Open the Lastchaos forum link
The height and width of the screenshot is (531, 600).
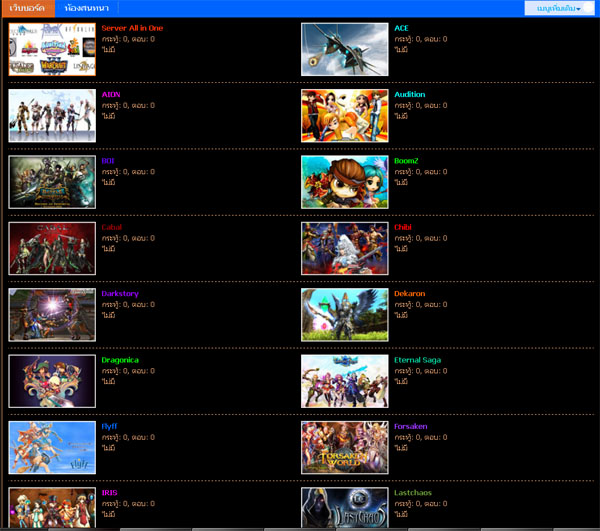coord(413,493)
